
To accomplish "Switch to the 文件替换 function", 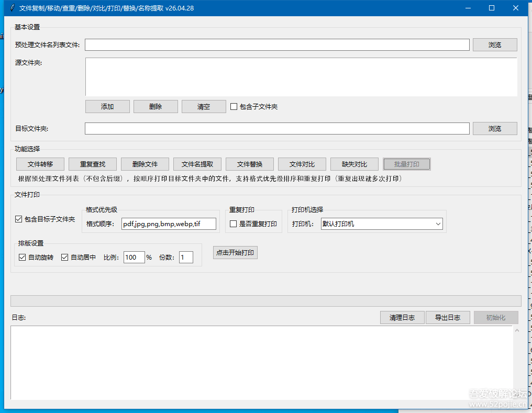I will point(250,164).
